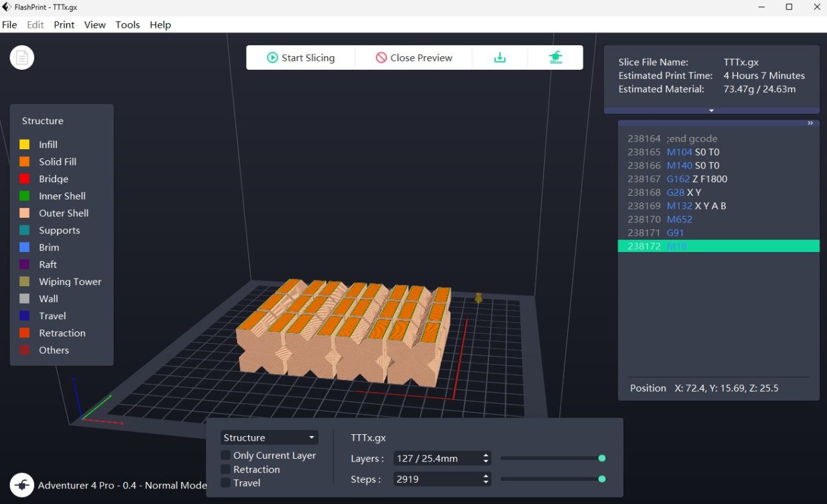This screenshot has height=504, width=827.
Task: Select G-code line 238167 G162 Z F1800
Action: coord(718,179)
